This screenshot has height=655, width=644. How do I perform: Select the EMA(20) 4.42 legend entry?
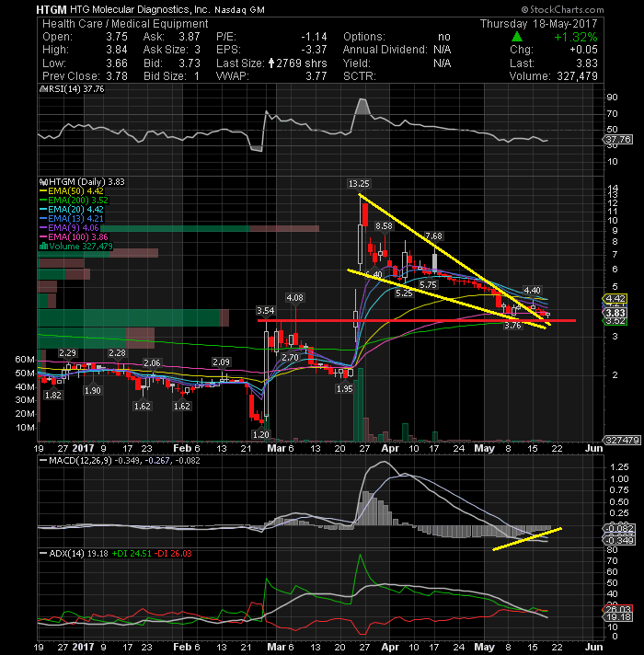point(72,209)
